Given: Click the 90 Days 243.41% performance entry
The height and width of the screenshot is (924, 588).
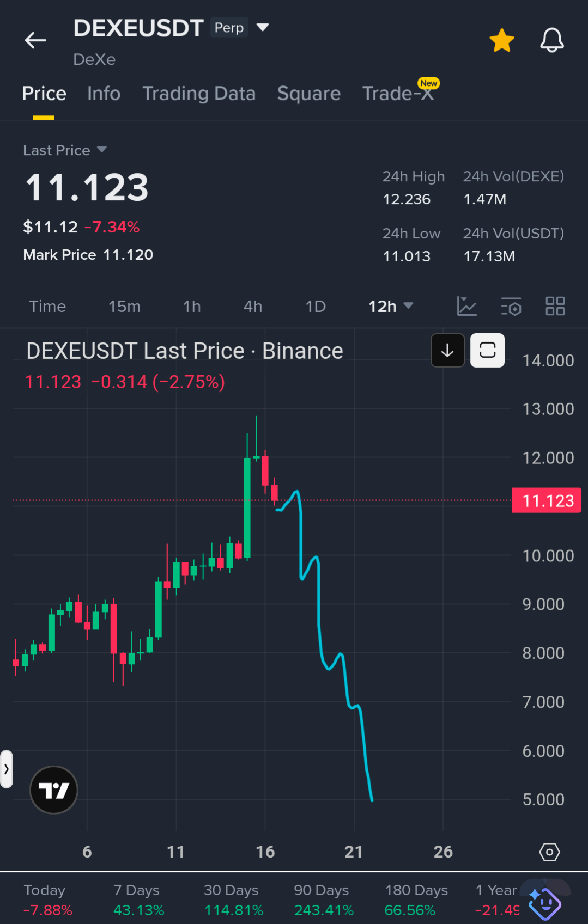Looking at the screenshot, I should [x=324, y=900].
